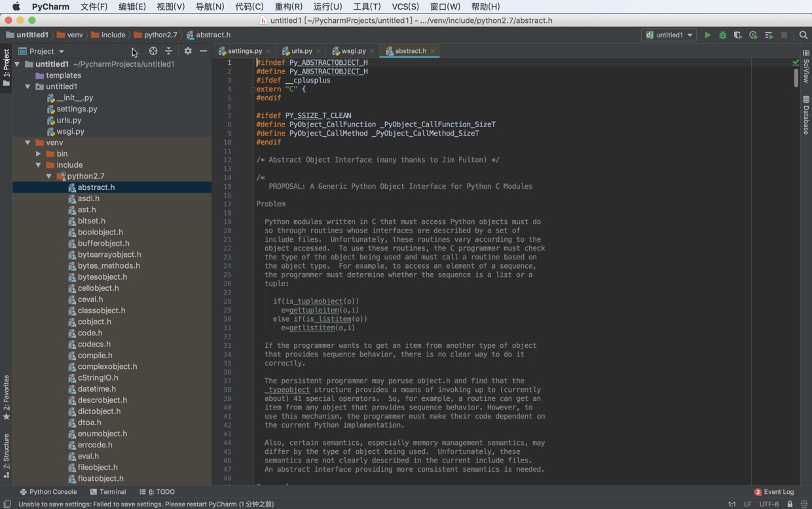Select bytearrayobject.h in the file tree
The width and height of the screenshot is (812, 509).
(x=109, y=255)
